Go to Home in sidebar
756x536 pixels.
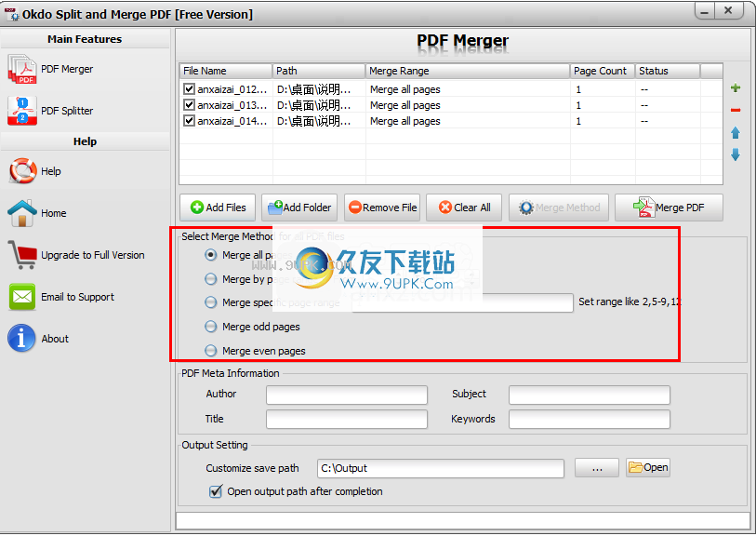pos(37,213)
